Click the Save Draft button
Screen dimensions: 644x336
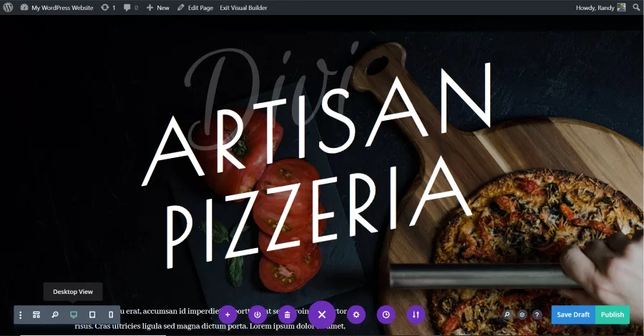[573, 315]
